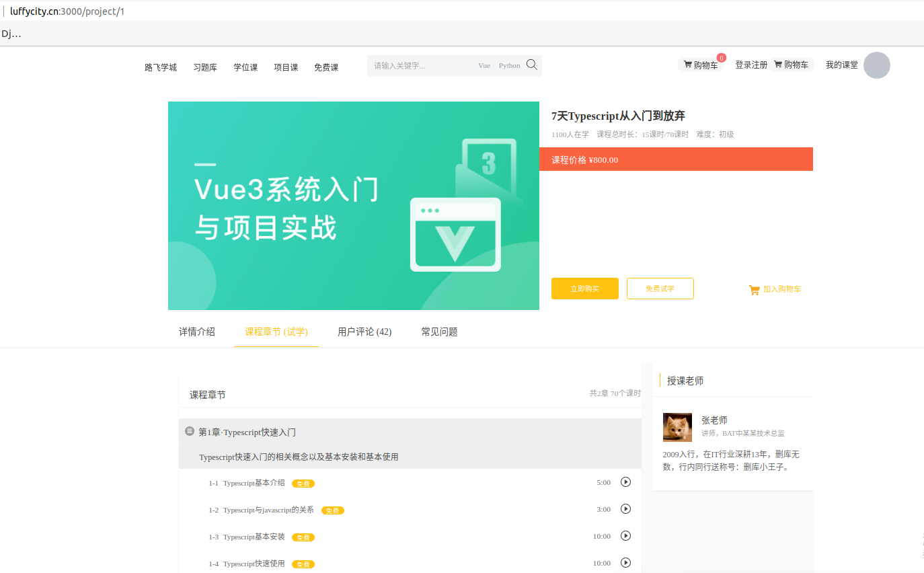Open 免费课 in the navigation bar
Viewport: 924px width, 573px height.
pos(326,67)
